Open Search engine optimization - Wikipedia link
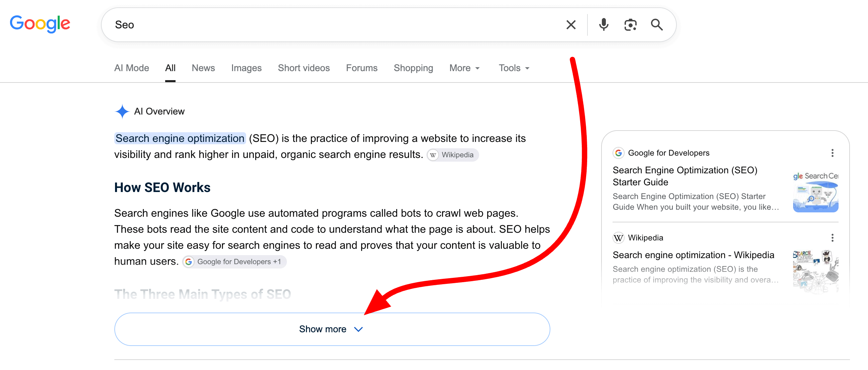The width and height of the screenshot is (868, 370). [693, 255]
